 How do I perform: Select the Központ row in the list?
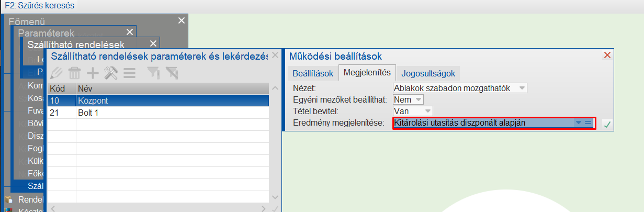[158, 100]
